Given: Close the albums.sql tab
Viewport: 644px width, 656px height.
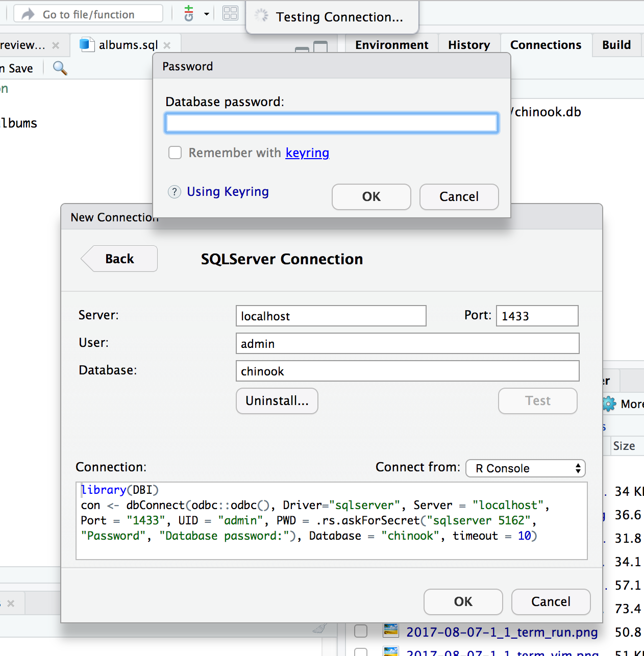Looking at the screenshot, I should 167,45.
